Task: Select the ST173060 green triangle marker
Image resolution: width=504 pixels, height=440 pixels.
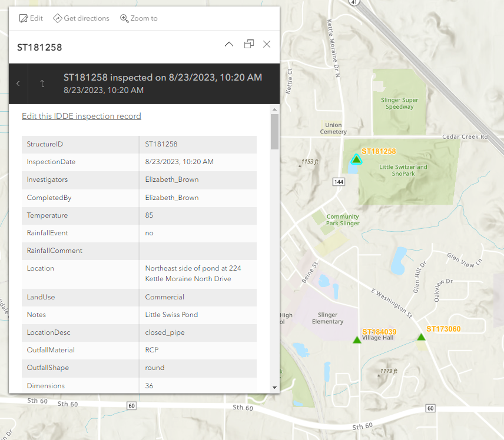Action: [421, 337]
